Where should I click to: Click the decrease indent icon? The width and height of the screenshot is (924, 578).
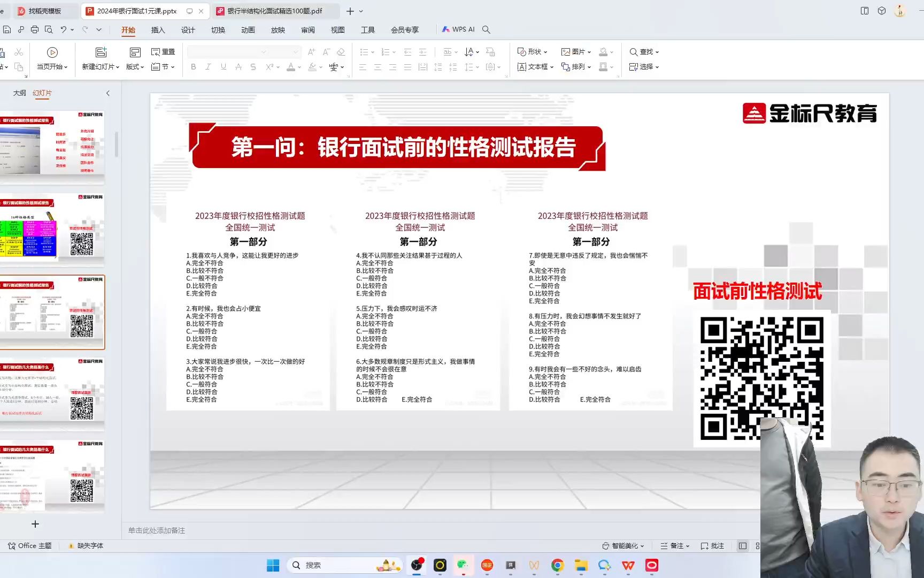(x=407, y=52)
